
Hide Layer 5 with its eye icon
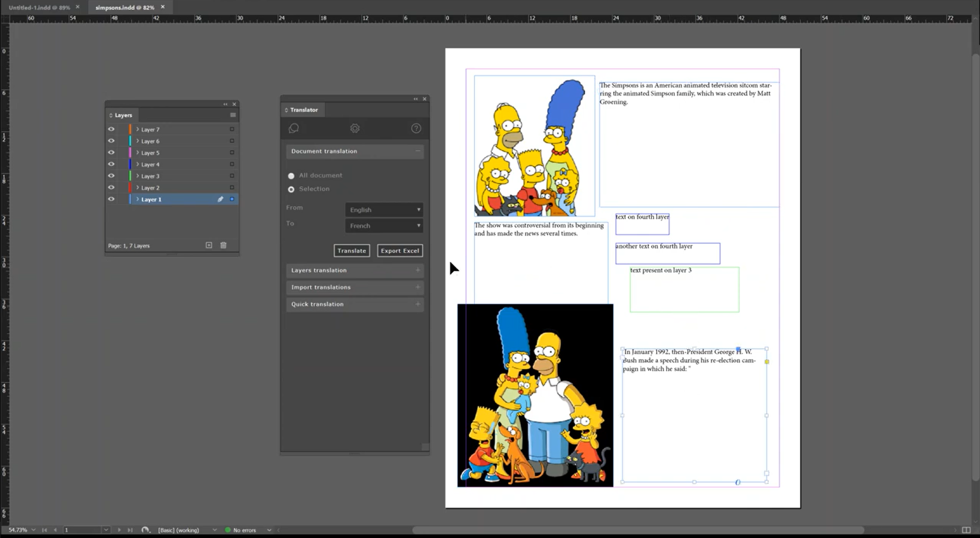coord(111,153)
